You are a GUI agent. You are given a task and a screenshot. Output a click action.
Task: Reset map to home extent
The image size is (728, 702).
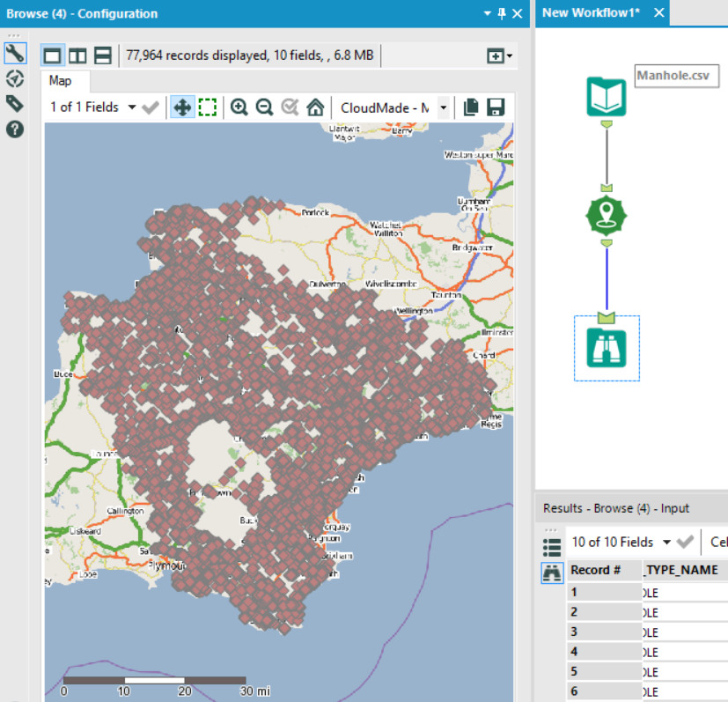pyautogui.click(x=315, y=107)
